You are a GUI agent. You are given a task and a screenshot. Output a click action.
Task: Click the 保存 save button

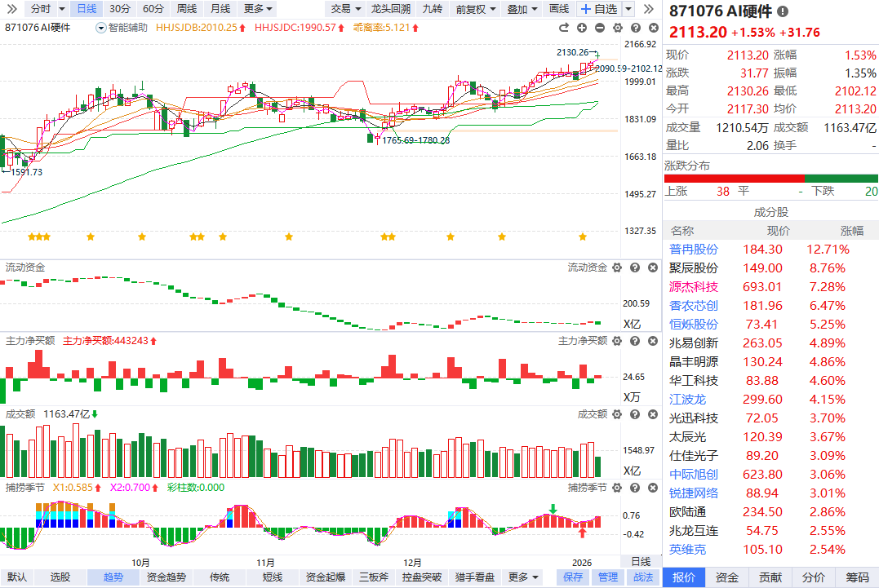pyautogui.click(x=573, y=577)
